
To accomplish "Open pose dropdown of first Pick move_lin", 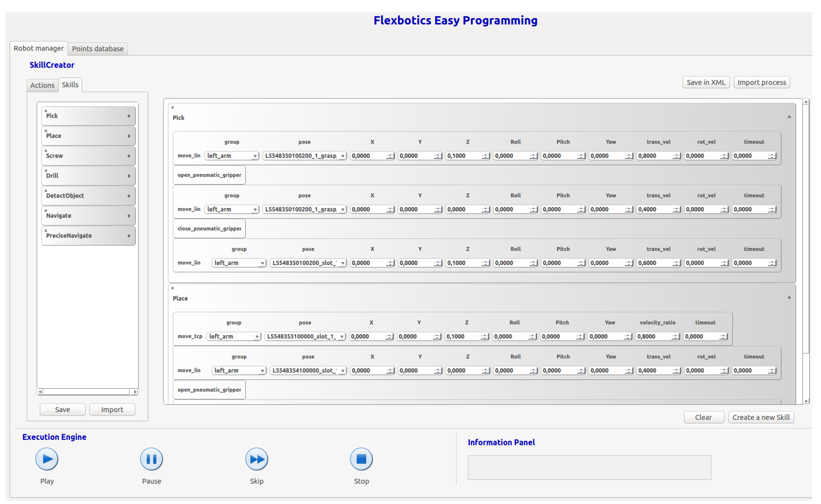I will [304, 156].
